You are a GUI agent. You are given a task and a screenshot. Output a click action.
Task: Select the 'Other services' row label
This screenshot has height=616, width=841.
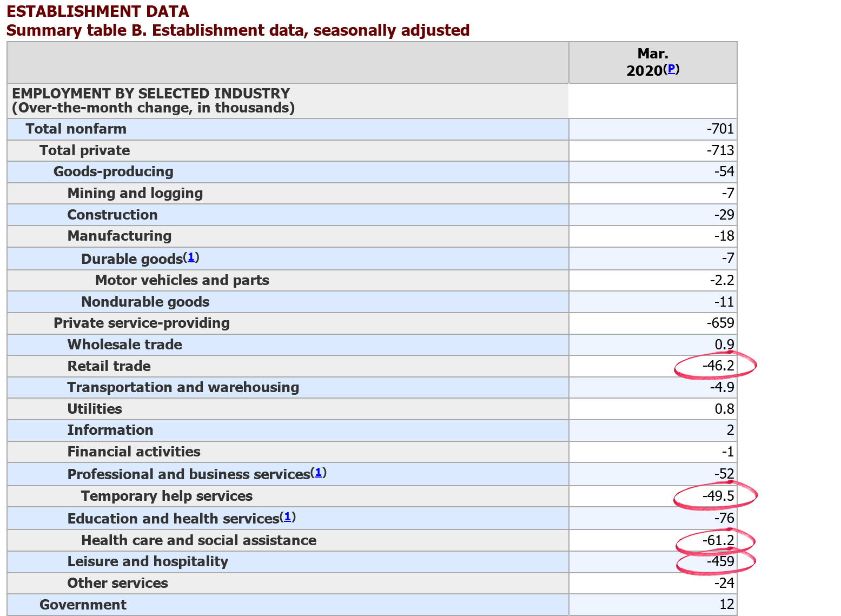118,583
